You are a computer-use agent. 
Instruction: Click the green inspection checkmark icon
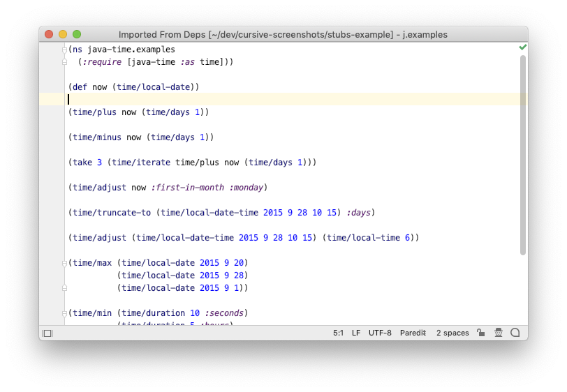[522, 47]
